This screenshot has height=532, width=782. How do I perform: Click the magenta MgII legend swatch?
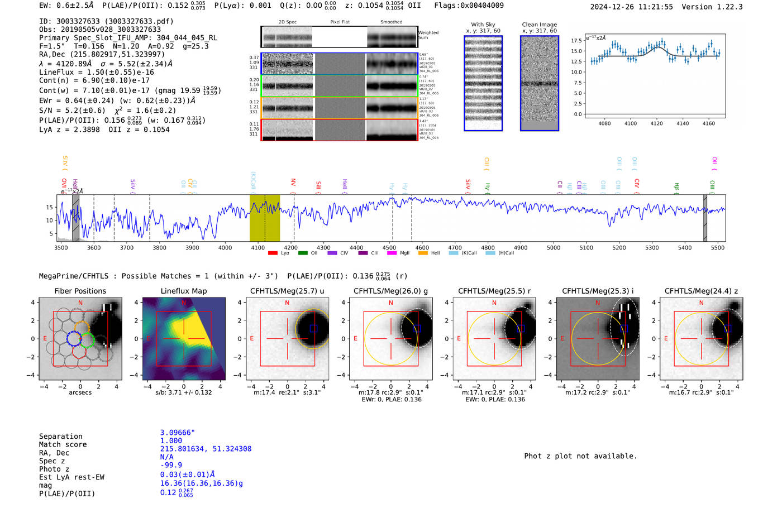coord(393,253)
